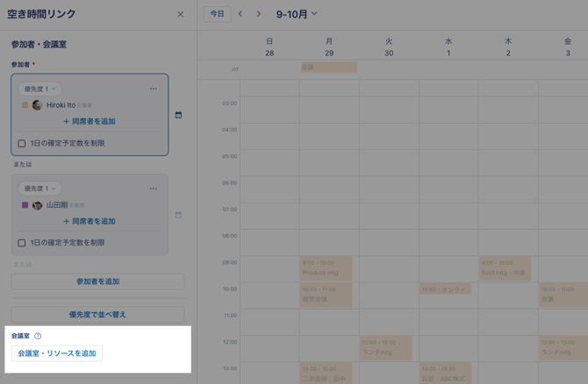Click the 今日 button
This screenshot has width=588, height=384.
pyautogui.click(x=217, y=14)
